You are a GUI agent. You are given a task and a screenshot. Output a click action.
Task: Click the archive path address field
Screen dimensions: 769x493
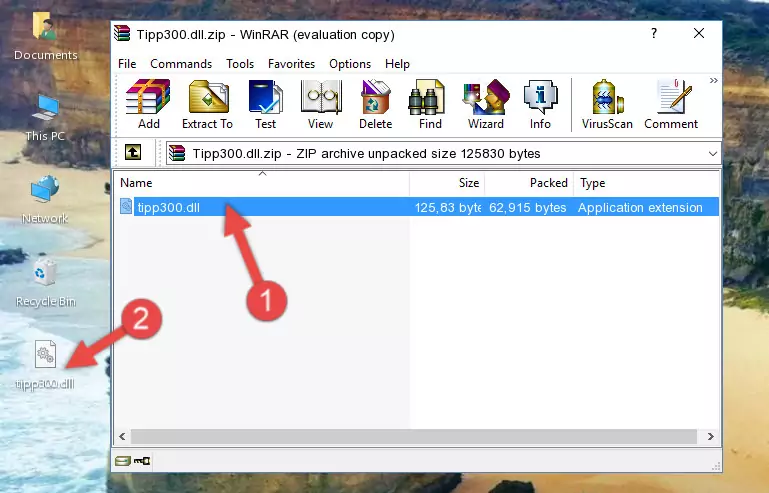pos(444,154)
